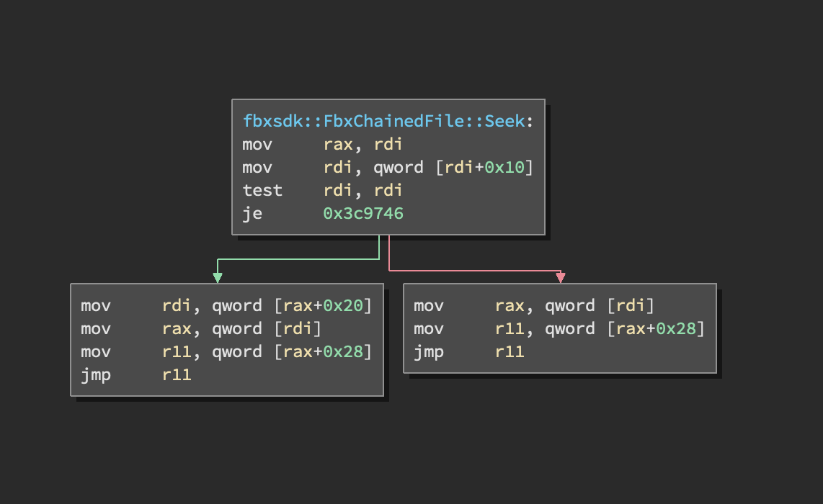
Task: Select 'mov rax, qword [rdi]' in right block
Action: pyautogui.click(x=534, y=306)
